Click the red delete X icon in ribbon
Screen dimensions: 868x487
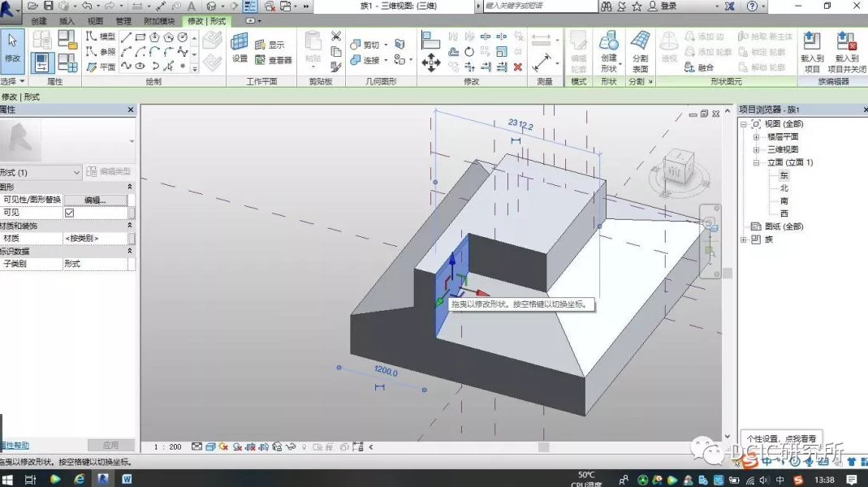click(518, 67)
